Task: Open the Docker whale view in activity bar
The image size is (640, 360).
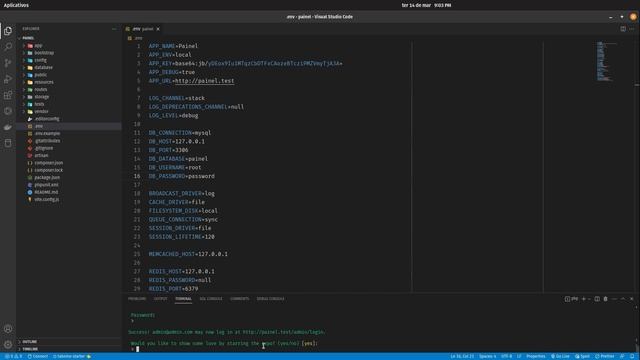Action: (8, 127)
